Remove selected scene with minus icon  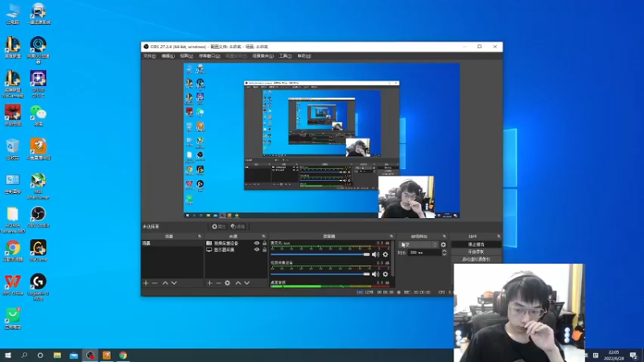(155, 283)
